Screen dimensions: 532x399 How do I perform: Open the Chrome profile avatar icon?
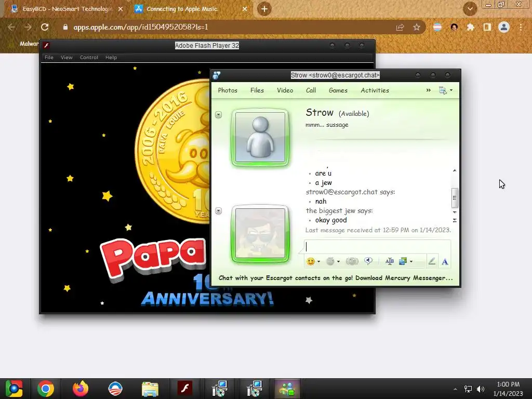504,27
